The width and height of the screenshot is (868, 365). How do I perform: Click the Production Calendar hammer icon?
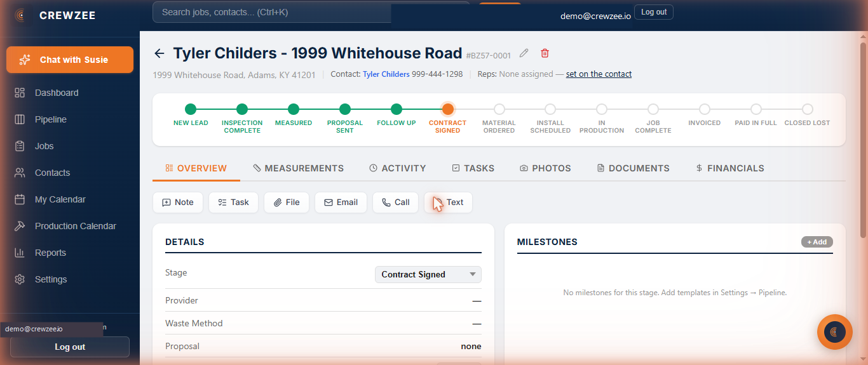[x=20, y=226]
